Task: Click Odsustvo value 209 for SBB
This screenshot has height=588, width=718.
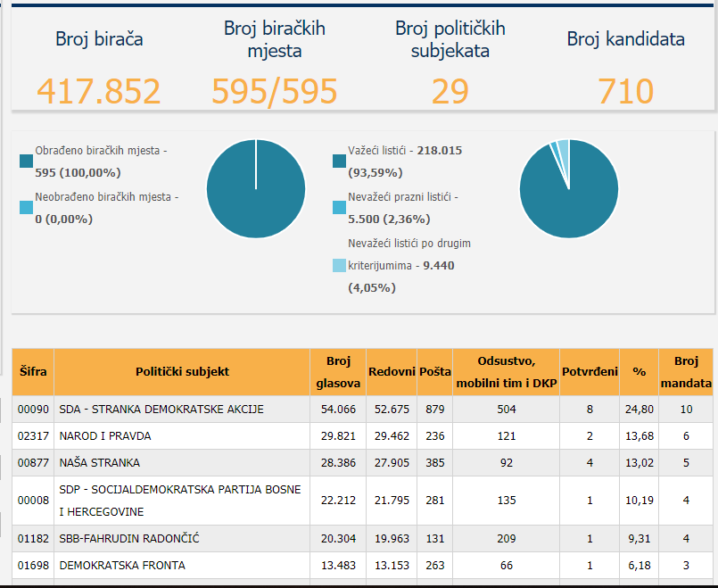Action: tap(507, 539)
